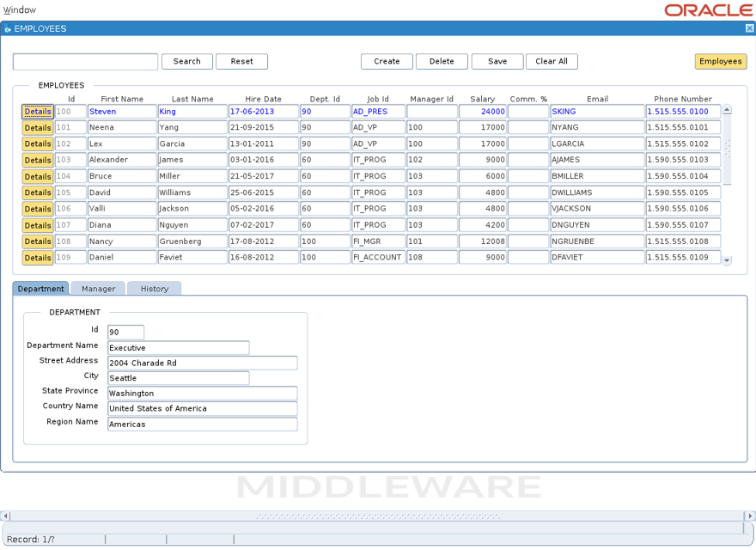Click Job Id cell FI_ACCOUNT
The image size is (756, 550).
[378, 257]
